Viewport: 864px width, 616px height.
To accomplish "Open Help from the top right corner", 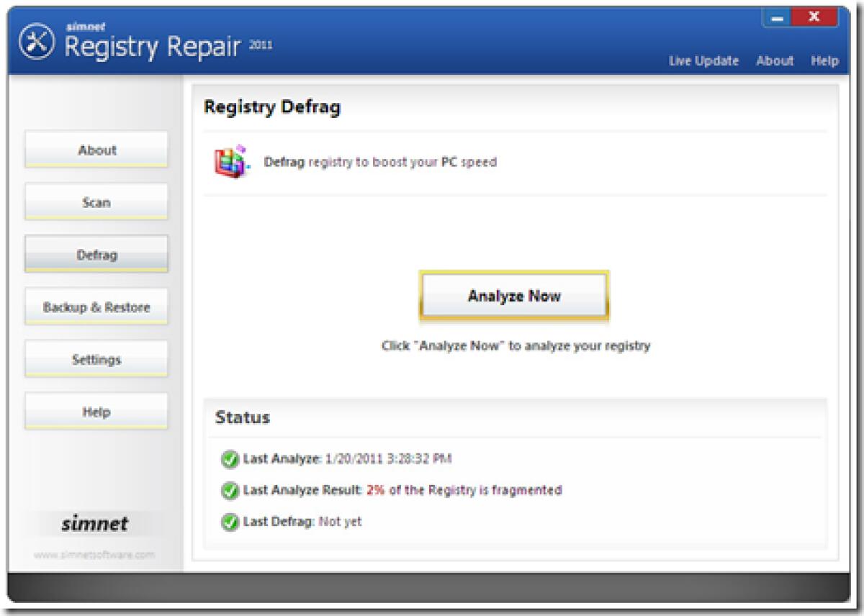I will tap(825, 61).
